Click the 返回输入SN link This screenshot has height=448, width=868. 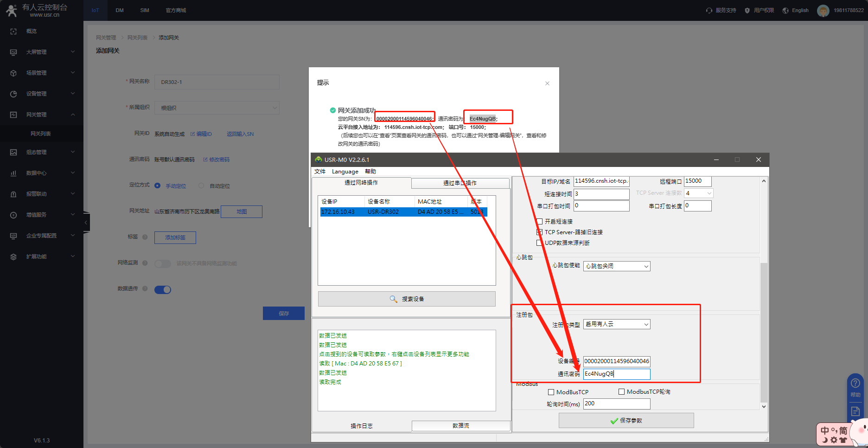(x=240, y=134)
